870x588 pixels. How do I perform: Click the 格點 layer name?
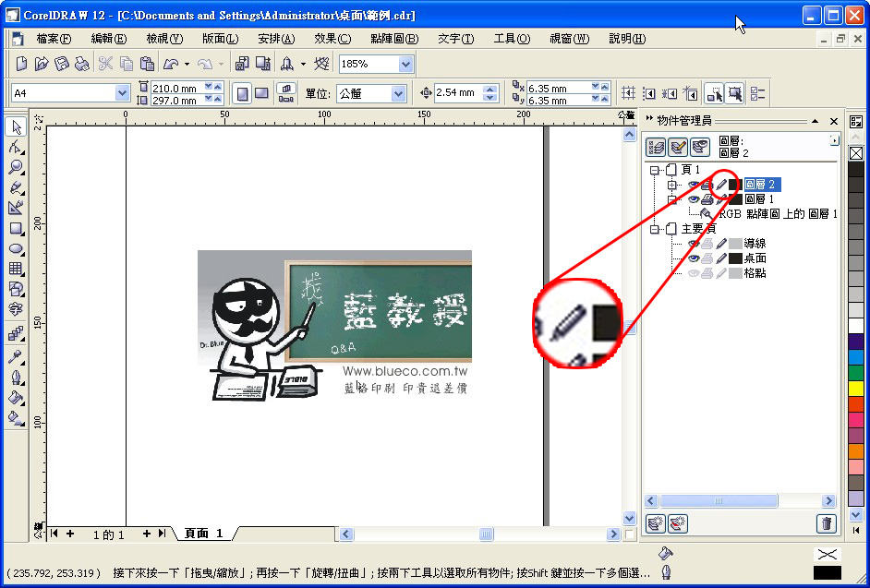(755, 273)
